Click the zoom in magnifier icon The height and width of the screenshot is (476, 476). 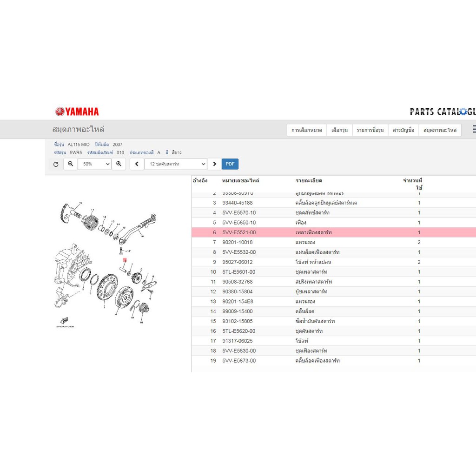tap(119, 164)
